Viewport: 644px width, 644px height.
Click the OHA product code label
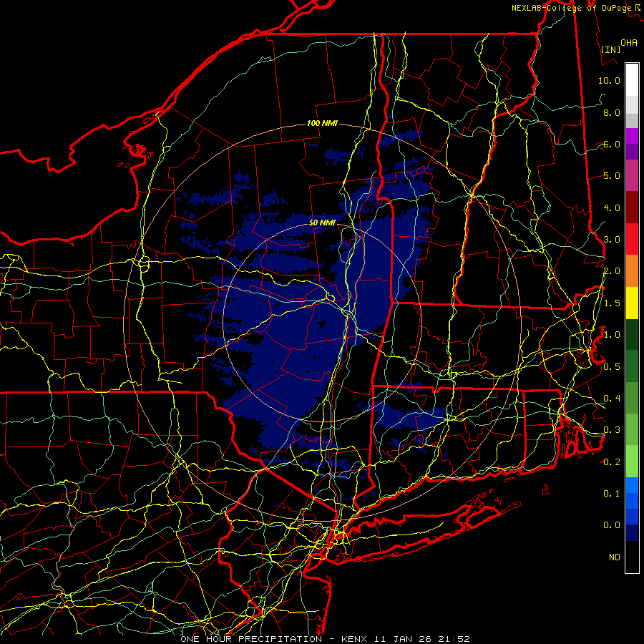point(629,42)
